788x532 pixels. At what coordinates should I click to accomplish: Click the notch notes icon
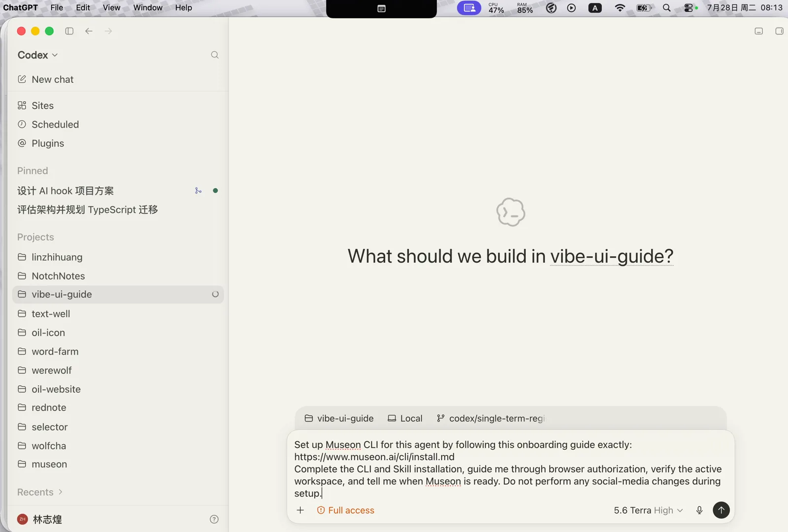point(381,8)
